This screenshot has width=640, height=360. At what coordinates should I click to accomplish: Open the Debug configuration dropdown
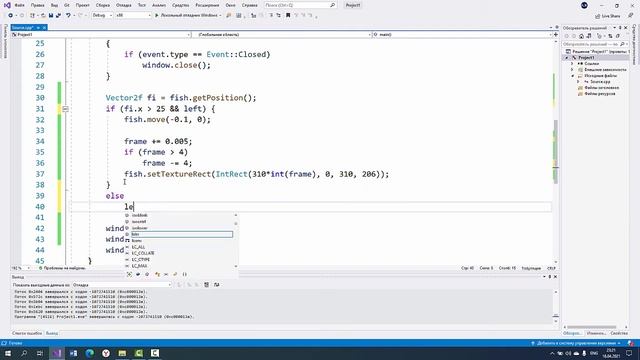point(102,16)
